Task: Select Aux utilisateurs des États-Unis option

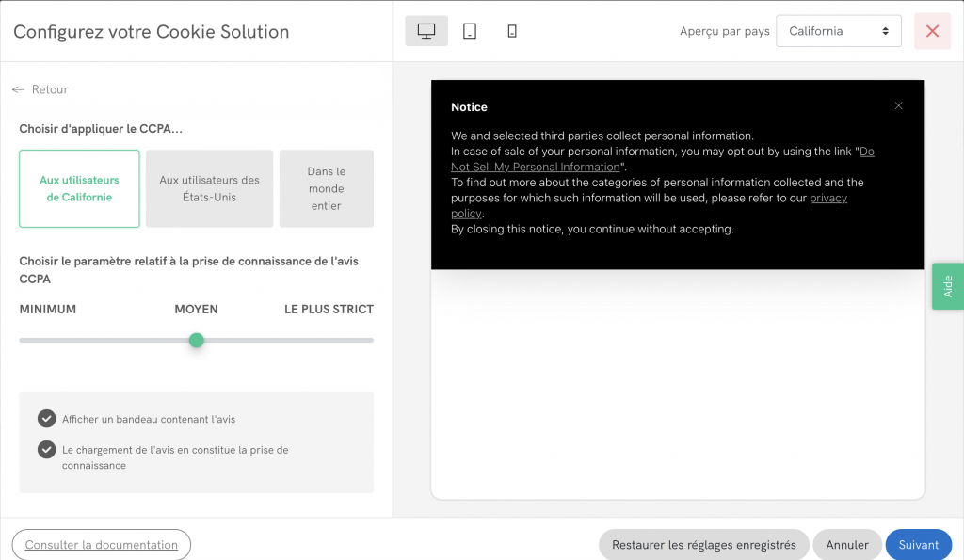Action: pyautogui.click(x=209, y=188)
